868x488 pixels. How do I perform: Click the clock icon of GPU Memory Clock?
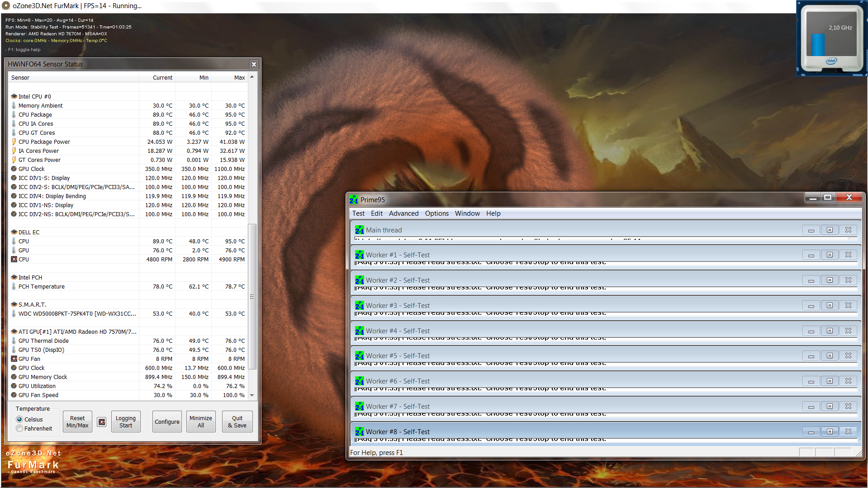(14, 377)
